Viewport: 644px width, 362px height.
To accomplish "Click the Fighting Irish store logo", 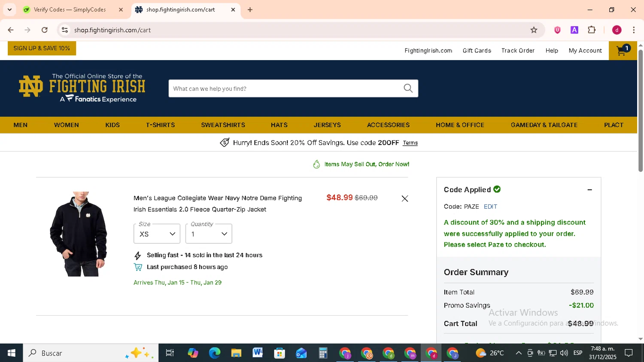I will 82,88.
